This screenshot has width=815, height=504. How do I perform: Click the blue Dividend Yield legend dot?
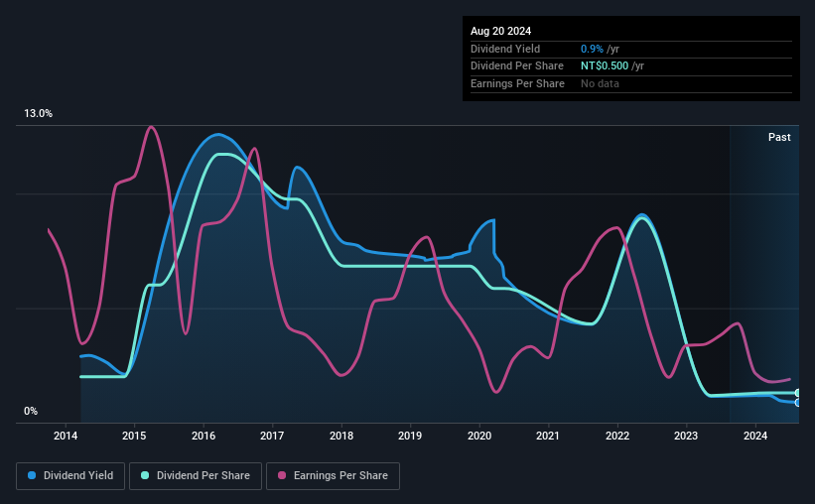pyautogui.click(x=32, y=475)
